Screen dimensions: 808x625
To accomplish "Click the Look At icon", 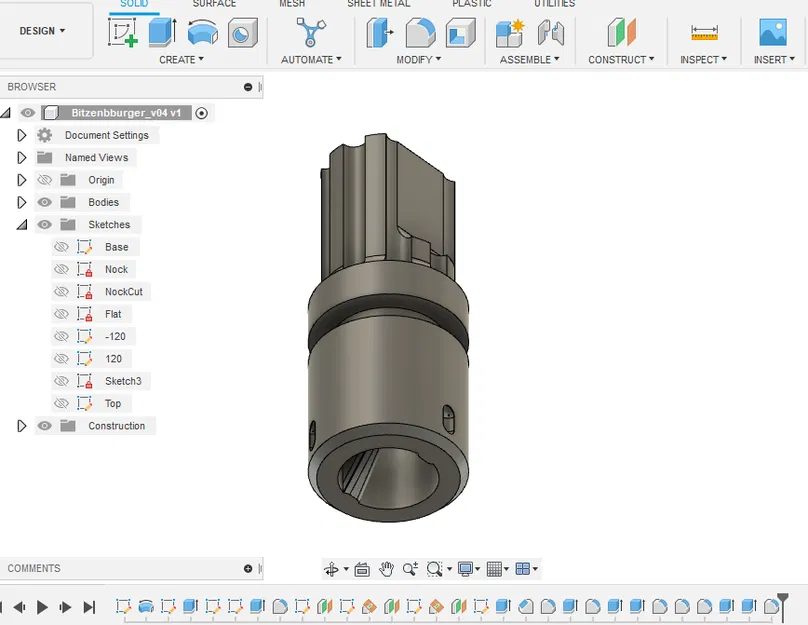I will point(363,568).
